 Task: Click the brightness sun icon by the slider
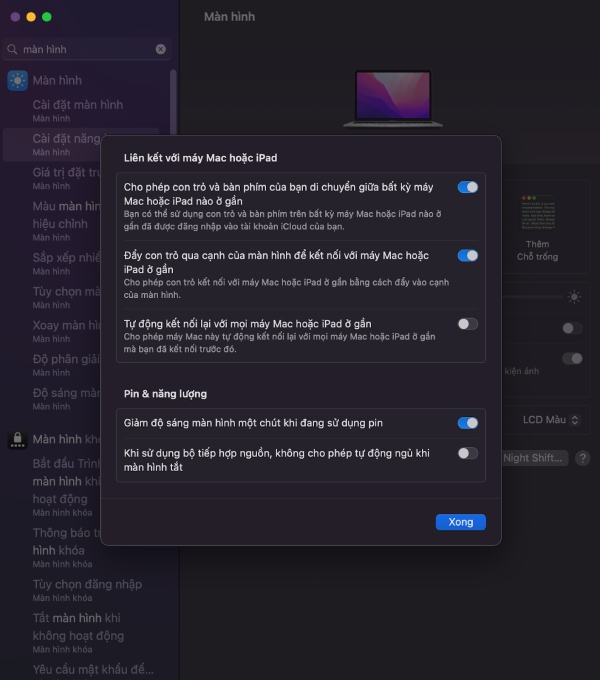point(574,297)
